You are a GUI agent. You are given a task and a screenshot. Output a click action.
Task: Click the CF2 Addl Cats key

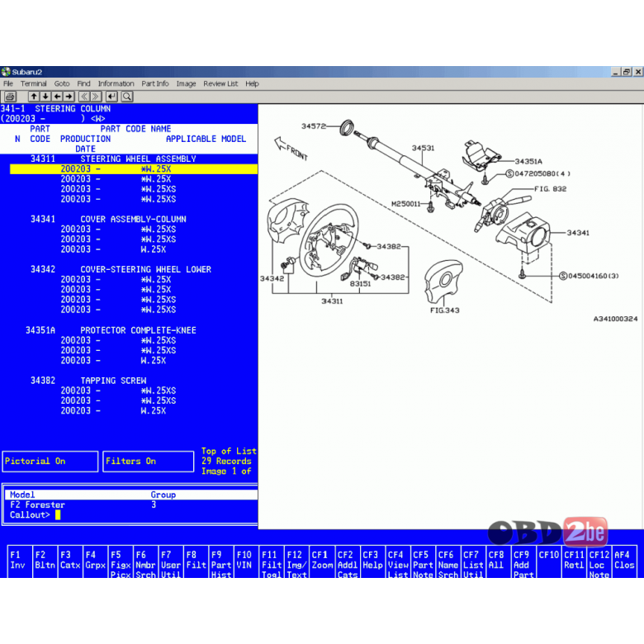tap(348, 561)
